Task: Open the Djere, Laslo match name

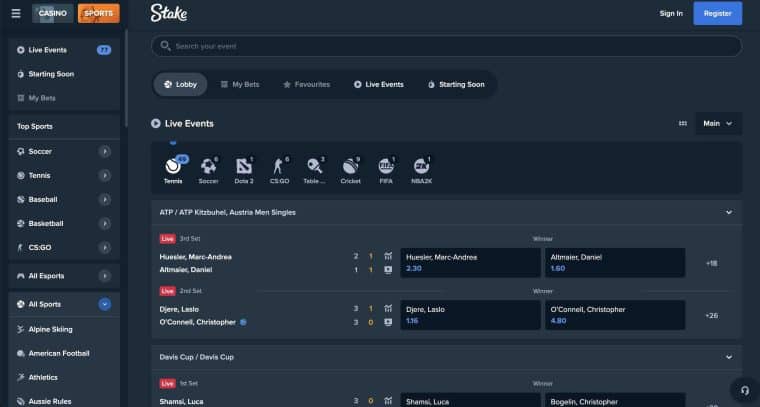Action: [x=179, y=309]
